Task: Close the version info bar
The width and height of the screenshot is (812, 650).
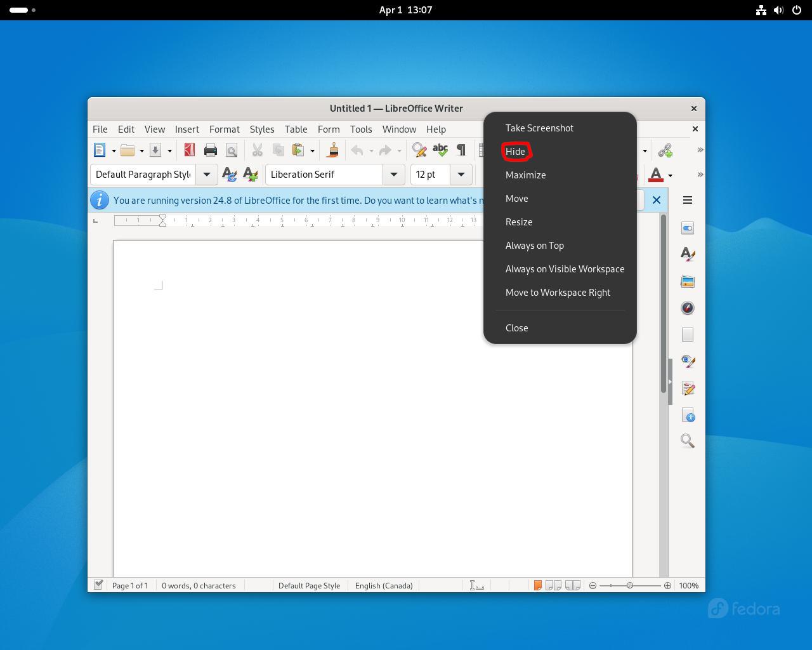Action: tap(657, 200)
